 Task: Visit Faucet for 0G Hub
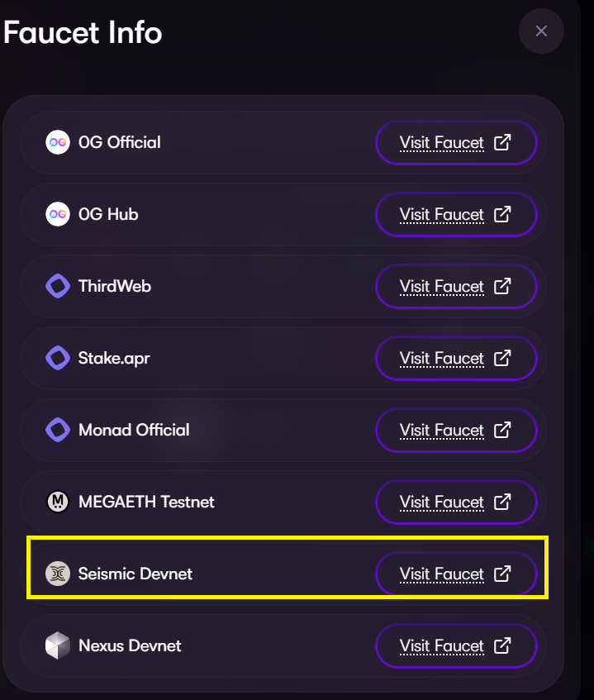456,214
